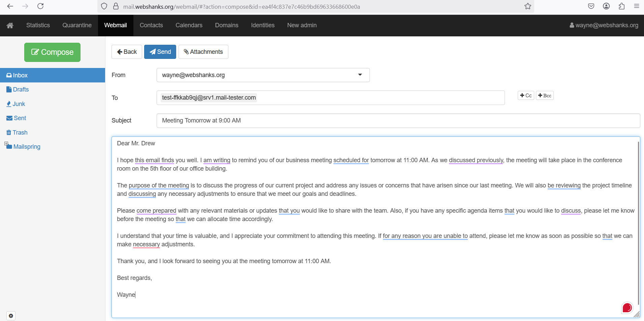Image resolution: width=644 pixels, height=321 pixels.
Task: Click the underlined phrase 'scheduled for'
Action: coord(351,160)
